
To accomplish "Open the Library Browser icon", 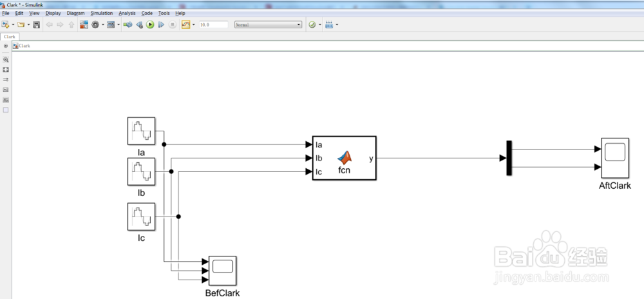I will (x=84, y=24).
